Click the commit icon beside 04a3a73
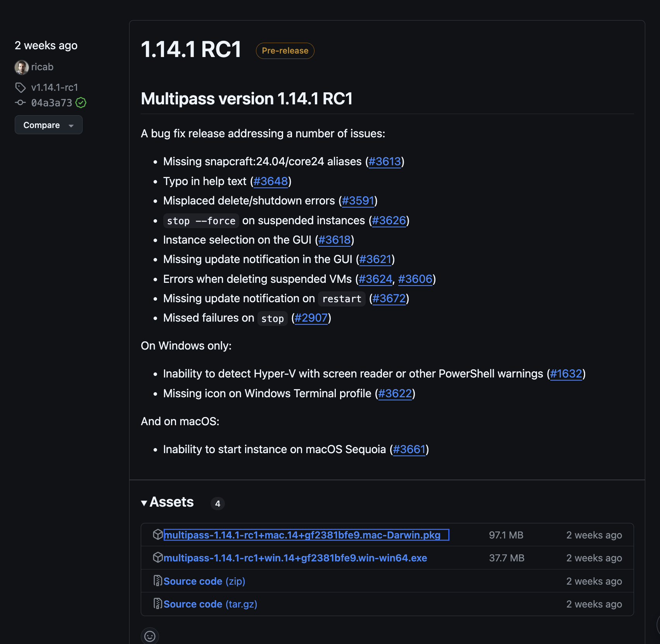This screenshot has width=660, height=644. 21,103
